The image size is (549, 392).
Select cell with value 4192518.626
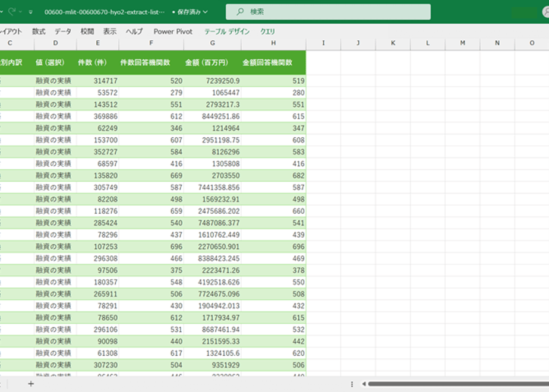pyautogui.click(x=213, y=282)
